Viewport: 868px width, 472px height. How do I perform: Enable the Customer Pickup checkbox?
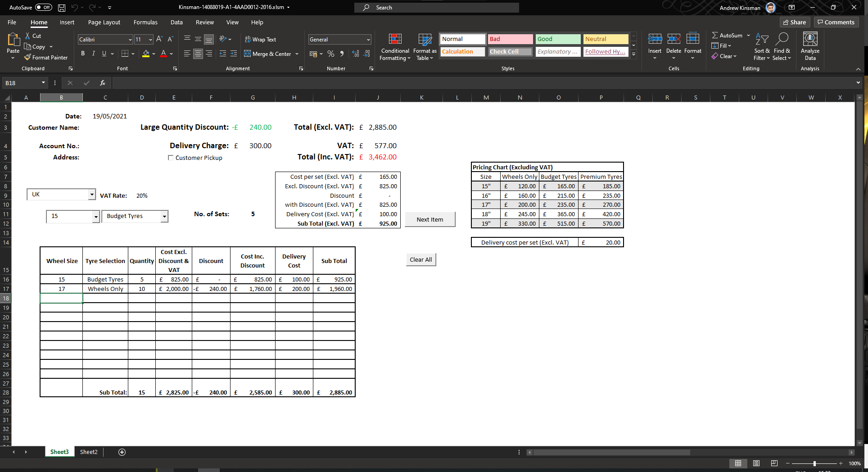[171, 158]
